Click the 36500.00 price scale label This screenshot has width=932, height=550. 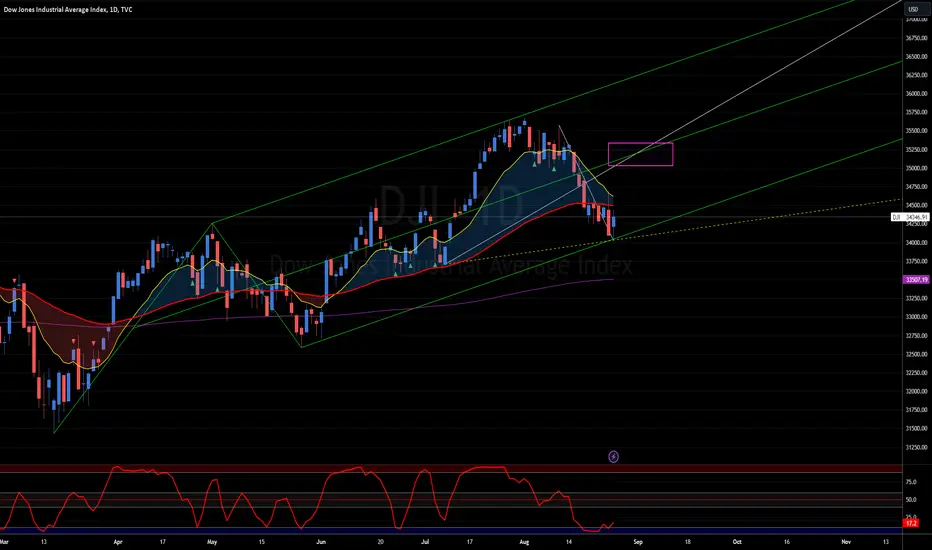coord(916,56)
